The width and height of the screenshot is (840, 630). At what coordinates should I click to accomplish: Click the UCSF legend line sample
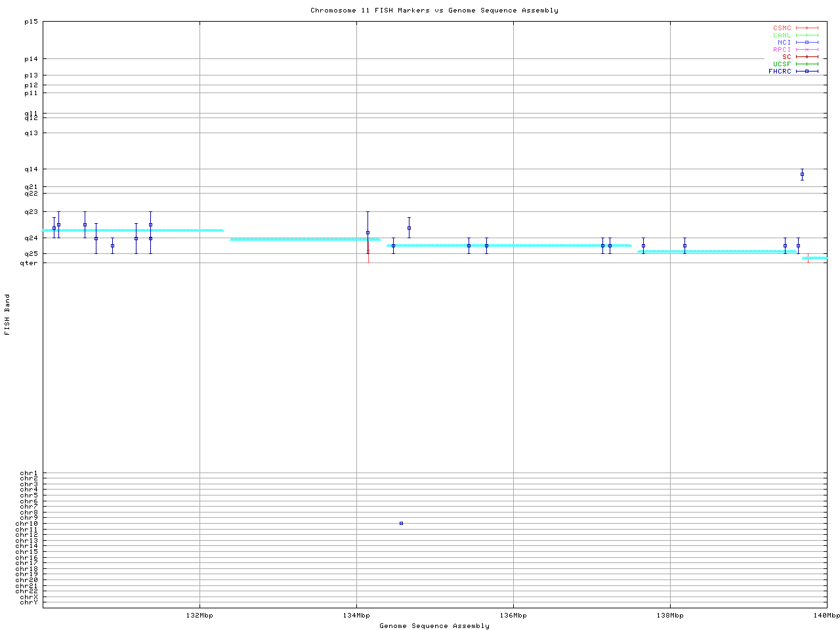(807, 64)
